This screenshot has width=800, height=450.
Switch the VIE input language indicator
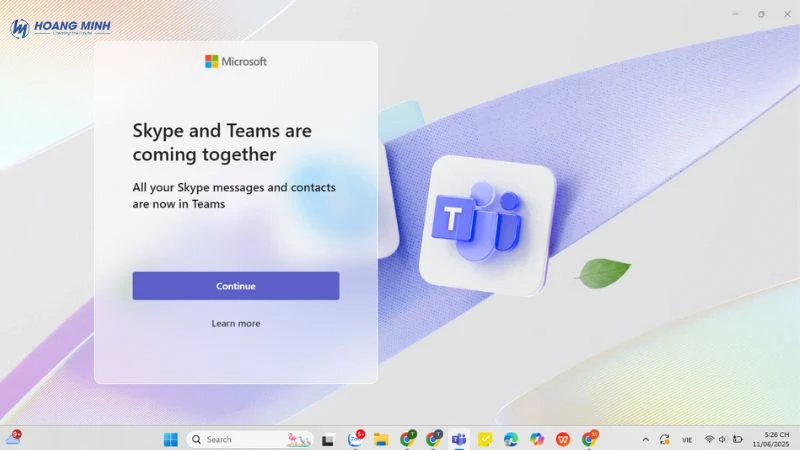click(x=687, y=440)
